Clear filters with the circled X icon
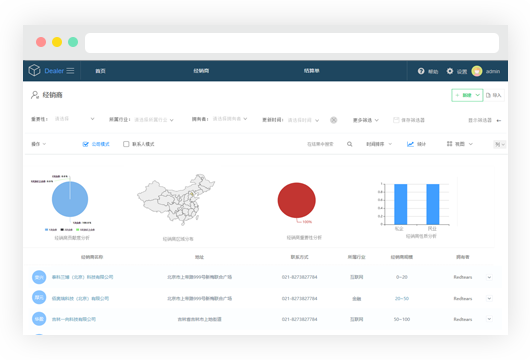Viewport: 530px width, 360px height. pos(334,120)
